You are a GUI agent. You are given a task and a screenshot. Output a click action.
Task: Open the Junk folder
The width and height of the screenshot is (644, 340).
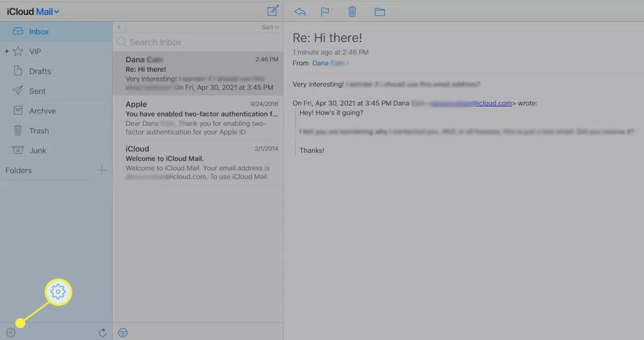(56, 150)
